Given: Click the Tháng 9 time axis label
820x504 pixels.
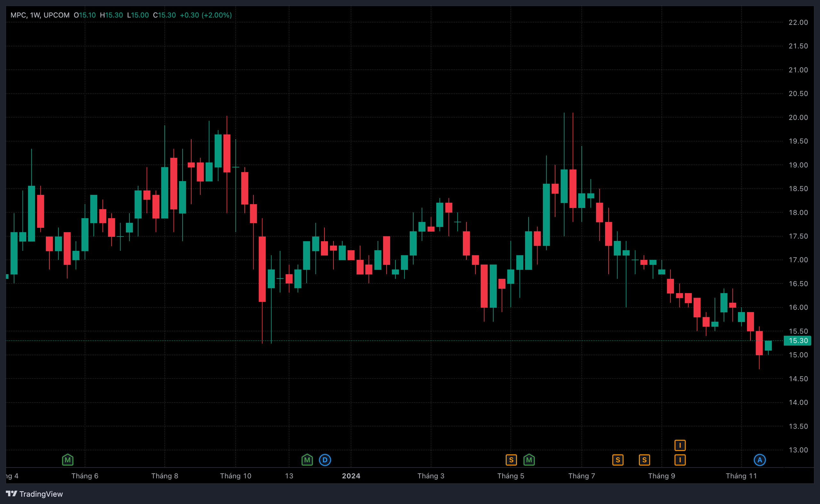Looking at the screenshot, I should [x=661, y=476].
